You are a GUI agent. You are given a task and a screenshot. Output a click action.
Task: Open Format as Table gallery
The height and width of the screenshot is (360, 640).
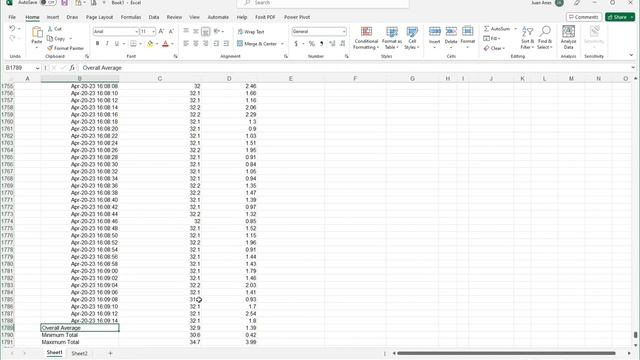[x=392, y=38]
